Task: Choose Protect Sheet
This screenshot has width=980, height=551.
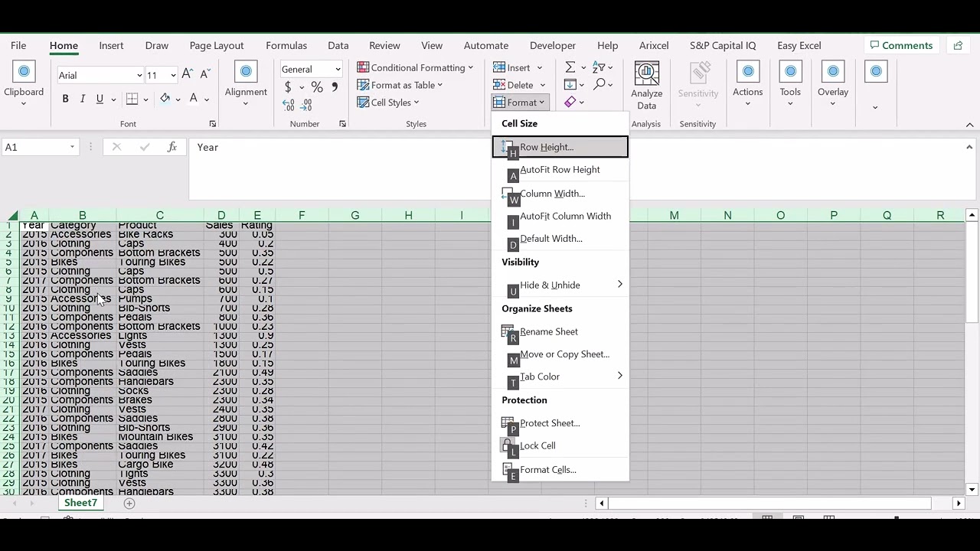Action: coord(560,423)
